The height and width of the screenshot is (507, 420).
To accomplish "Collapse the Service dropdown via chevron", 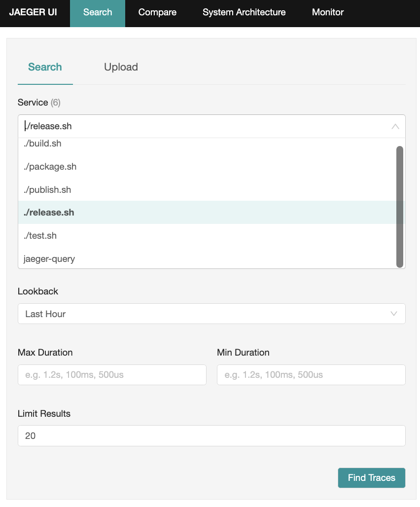I will (395, 126).
